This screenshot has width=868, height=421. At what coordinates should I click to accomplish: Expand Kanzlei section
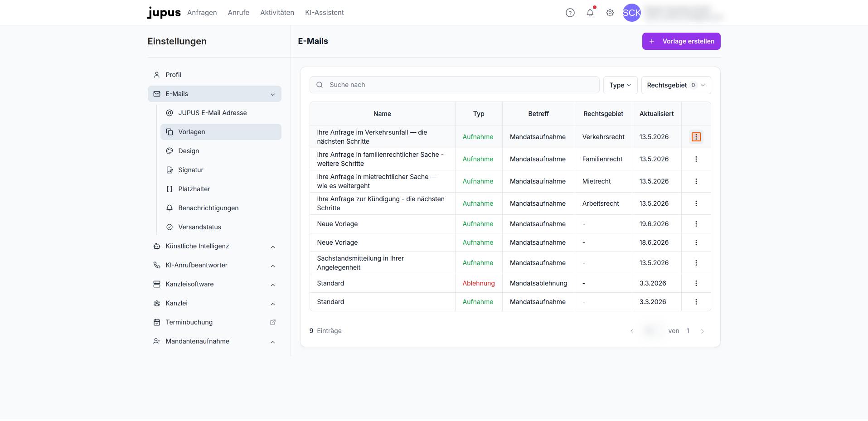point(214,303)
